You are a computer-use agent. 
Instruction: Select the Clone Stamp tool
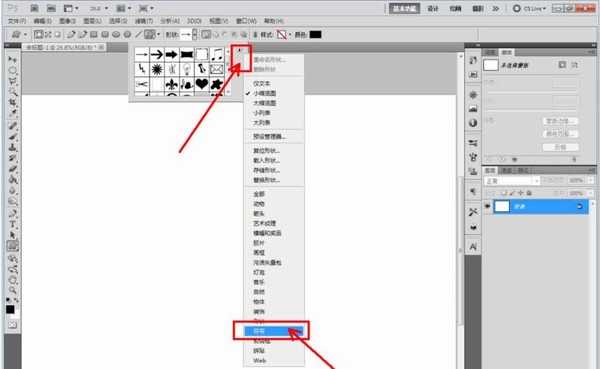[x=12, y=147]
